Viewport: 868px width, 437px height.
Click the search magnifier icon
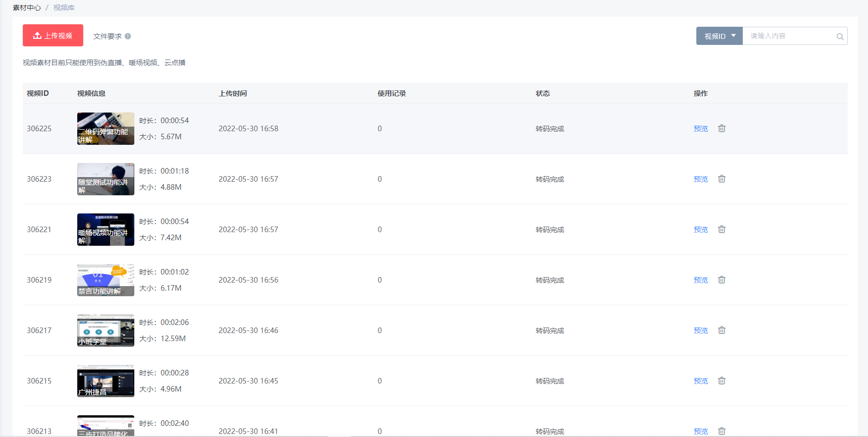pos(840,36)
